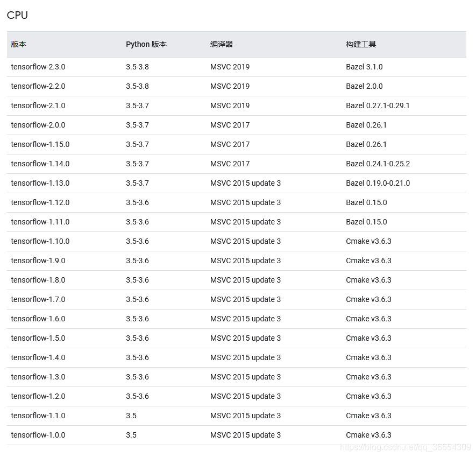
Task: Click the CPU section heading
Action: point(17,15)
